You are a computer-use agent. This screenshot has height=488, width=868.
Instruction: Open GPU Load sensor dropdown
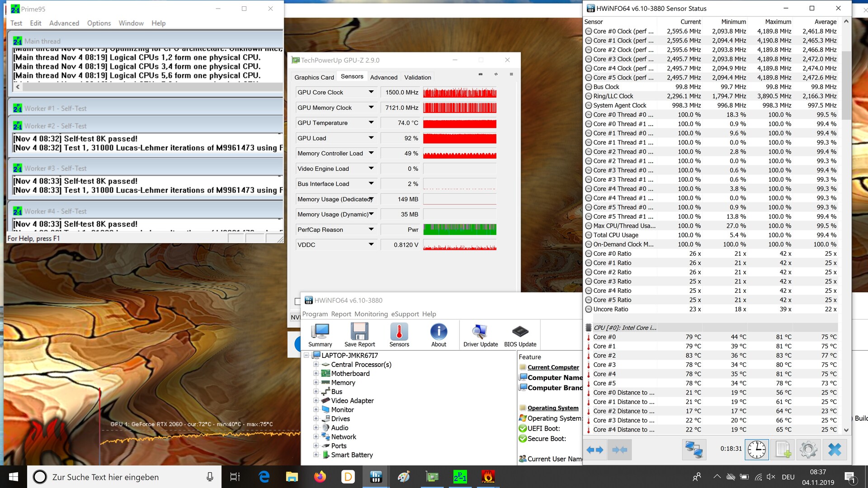point(371,138)
